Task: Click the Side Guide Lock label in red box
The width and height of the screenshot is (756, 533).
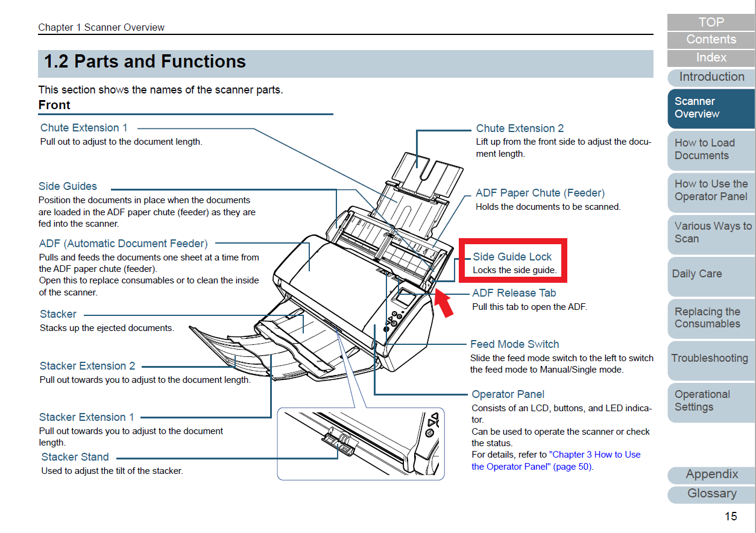Action: coord(512,257)
